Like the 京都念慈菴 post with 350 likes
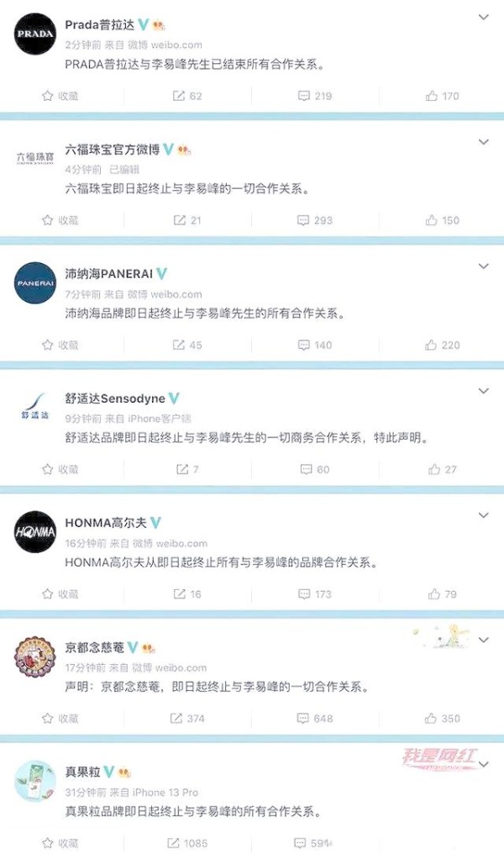504x854 pixels. pos(442,719)
